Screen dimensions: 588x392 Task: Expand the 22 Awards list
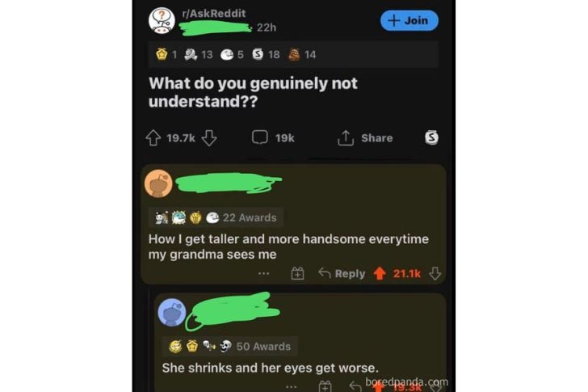216,217
